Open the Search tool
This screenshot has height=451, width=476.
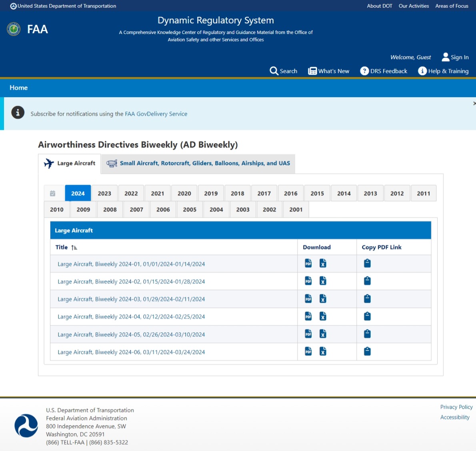tap(284, 71)
